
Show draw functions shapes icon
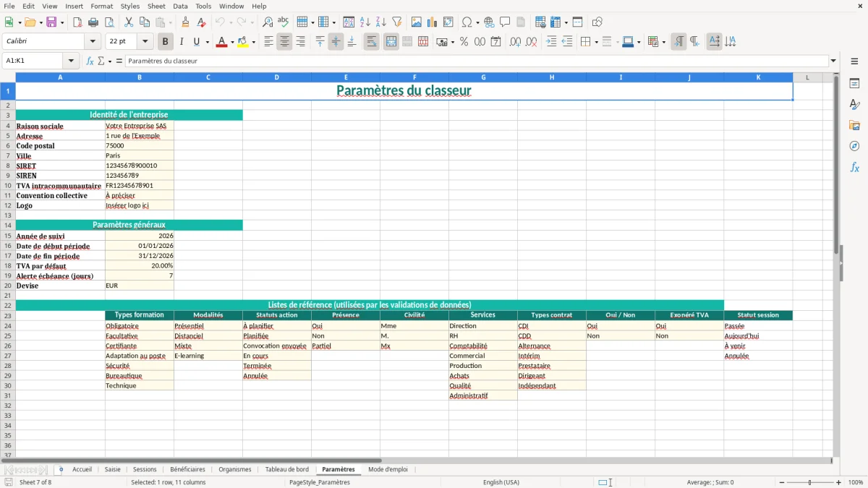[x=597, y=22]
